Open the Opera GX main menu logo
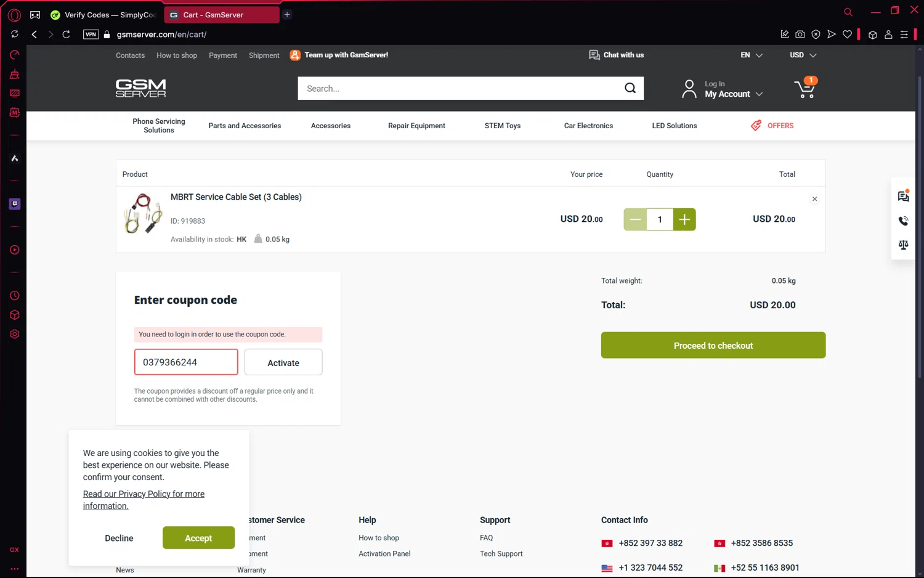Screen dimensions: 924x578 [x=14, y=15]
